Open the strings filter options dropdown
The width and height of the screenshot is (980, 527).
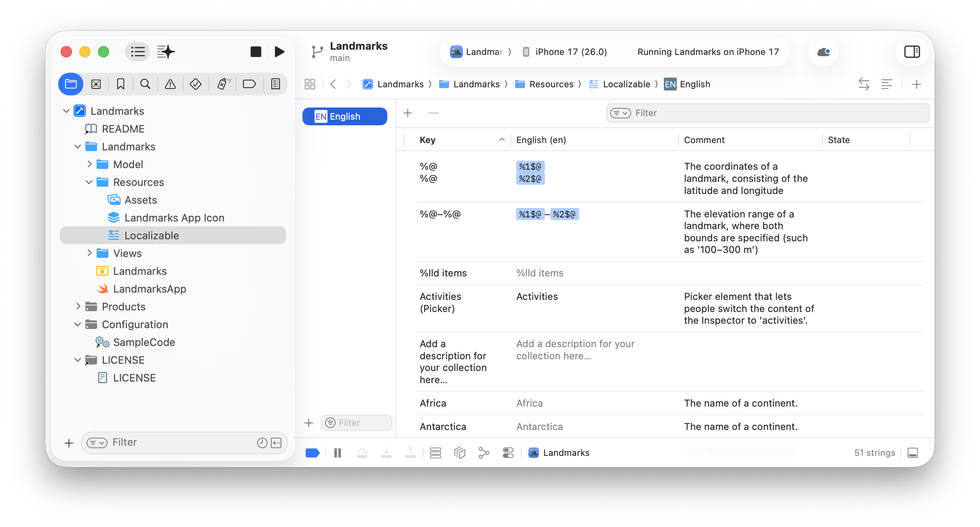pyautogui.click(x=621, y=113)
